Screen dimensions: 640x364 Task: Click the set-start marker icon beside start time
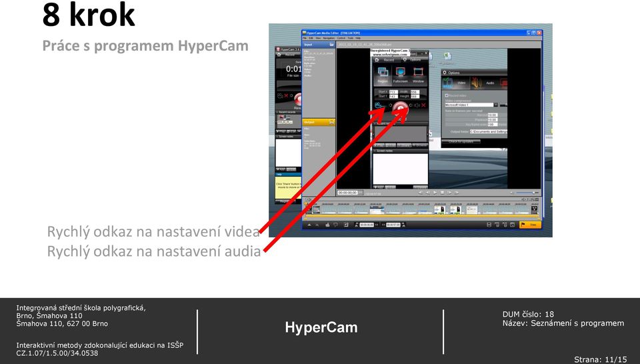point(356,225)
